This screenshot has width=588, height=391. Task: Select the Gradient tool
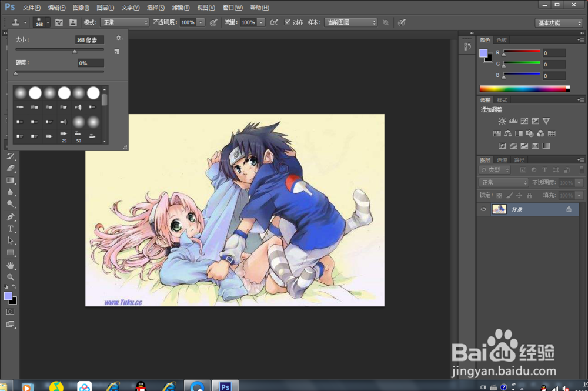click(x=11, y=181)
